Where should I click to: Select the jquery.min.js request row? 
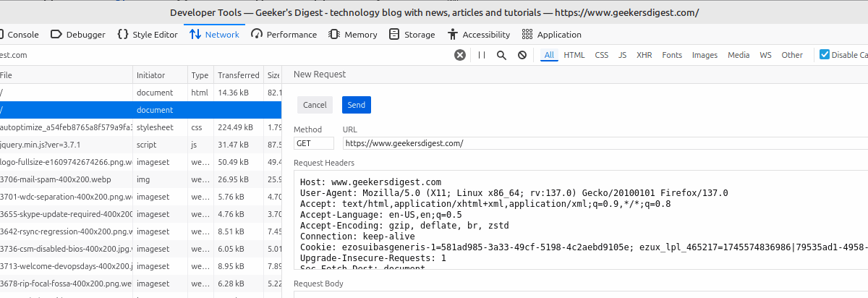65,145
